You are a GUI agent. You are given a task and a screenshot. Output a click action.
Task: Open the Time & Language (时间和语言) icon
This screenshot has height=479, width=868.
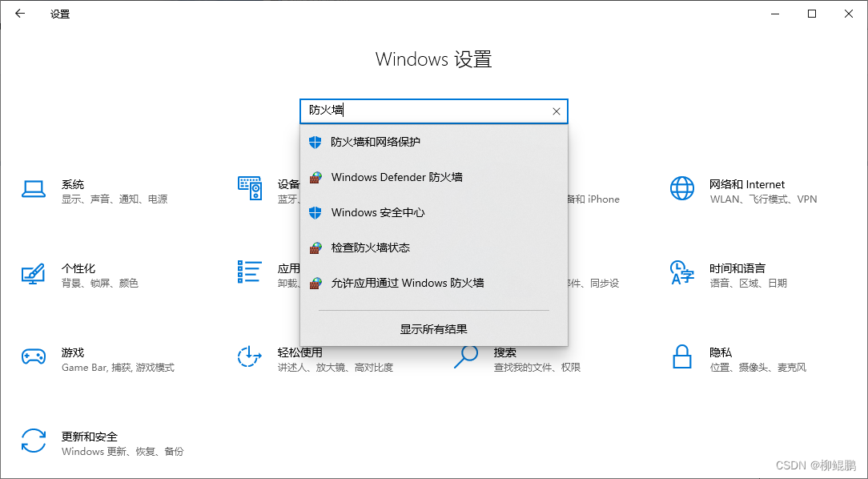click(x=681, y=273)
